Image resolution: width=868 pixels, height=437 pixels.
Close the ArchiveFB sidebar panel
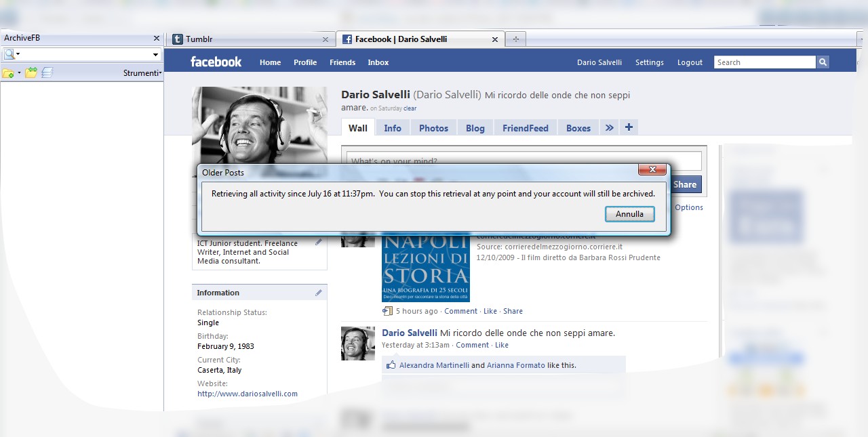(x=157, y=39)
